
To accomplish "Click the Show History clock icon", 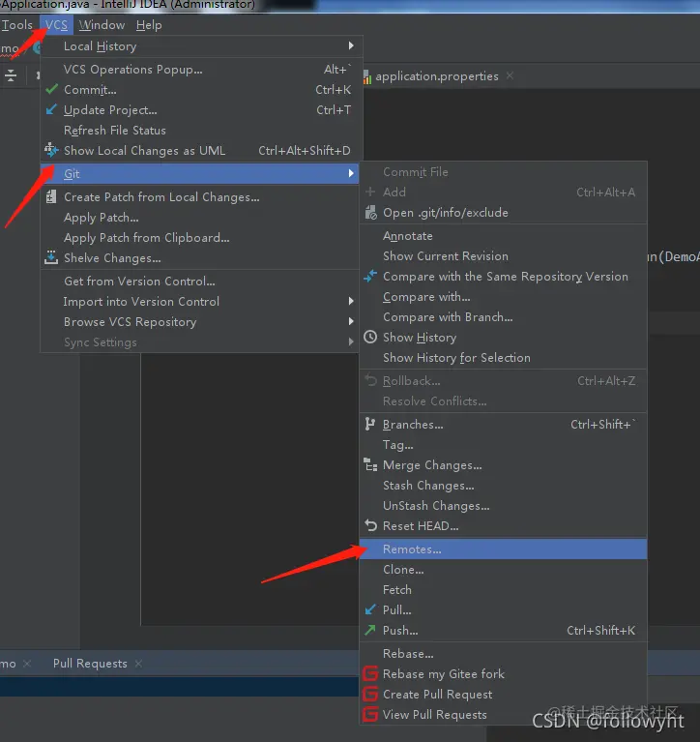I will tap(370, 337).
